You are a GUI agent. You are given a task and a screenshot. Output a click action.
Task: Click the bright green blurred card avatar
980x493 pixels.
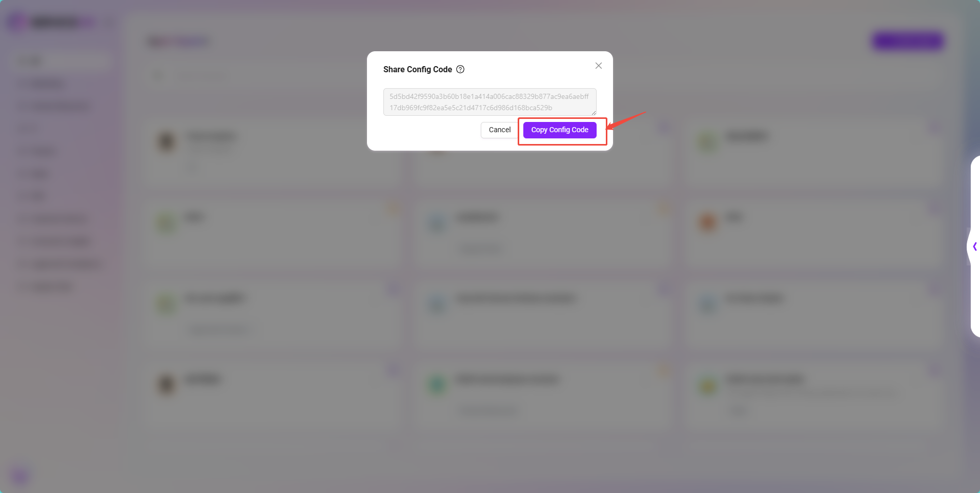coord(437,385)
